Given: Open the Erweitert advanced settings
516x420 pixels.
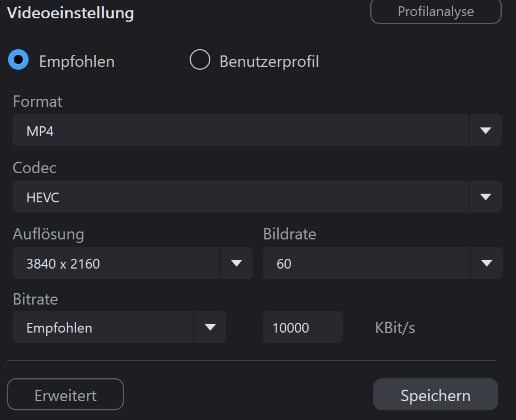Looking at the screenshot, I should point(65,395).
